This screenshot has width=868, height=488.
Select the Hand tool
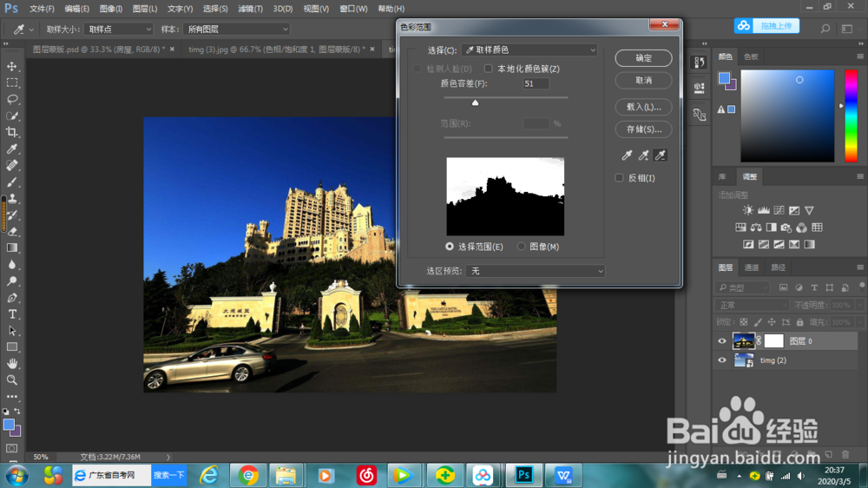[x=11, y=364]
